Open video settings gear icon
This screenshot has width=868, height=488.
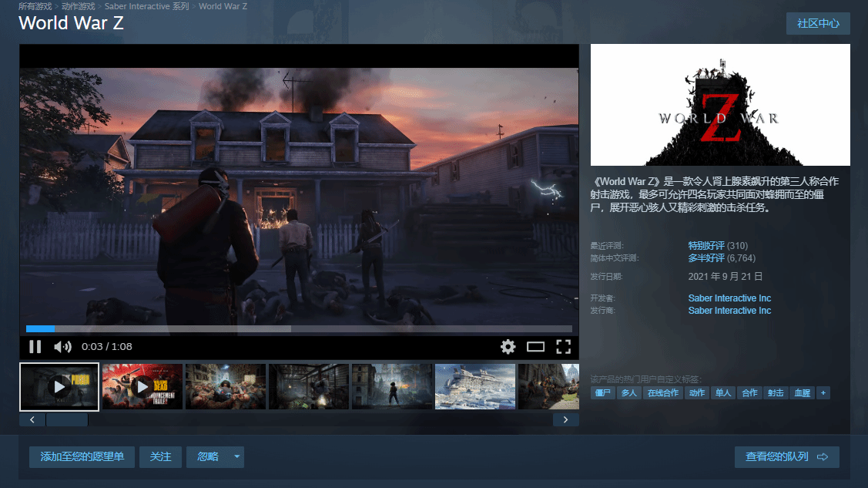point(508,347)
